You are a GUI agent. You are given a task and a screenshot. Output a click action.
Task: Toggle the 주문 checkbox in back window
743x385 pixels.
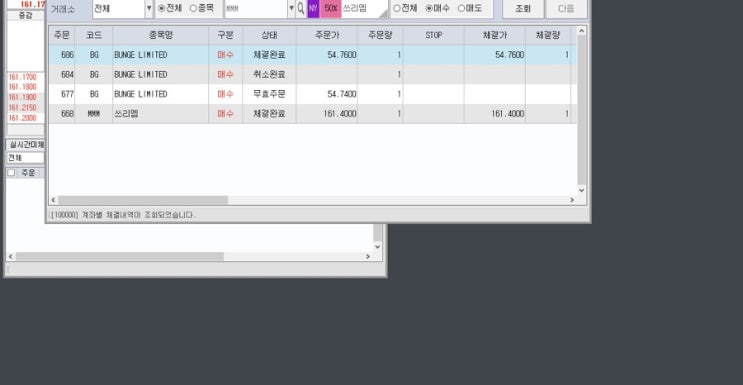coord(11,173)
